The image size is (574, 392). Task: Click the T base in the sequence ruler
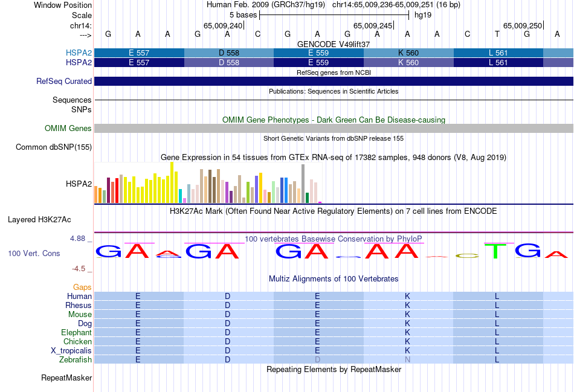pyautogui.click(x=497, y=34)
